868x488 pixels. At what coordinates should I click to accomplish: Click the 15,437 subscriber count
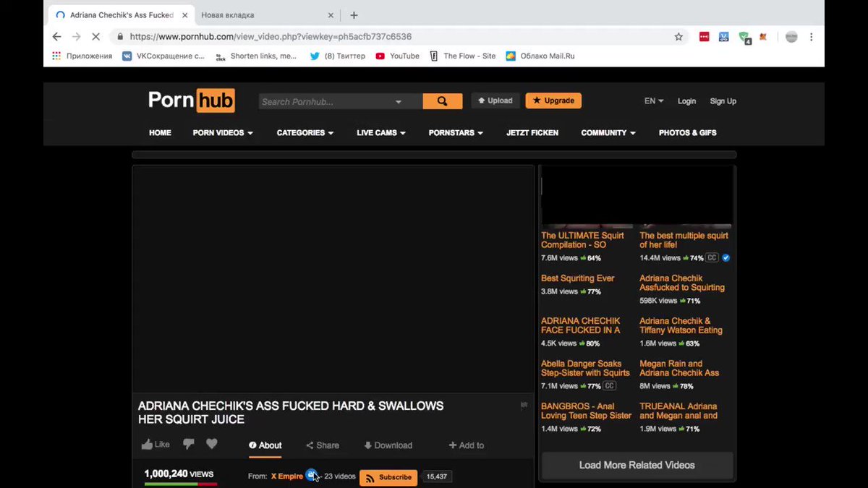(x=437, y=476)
